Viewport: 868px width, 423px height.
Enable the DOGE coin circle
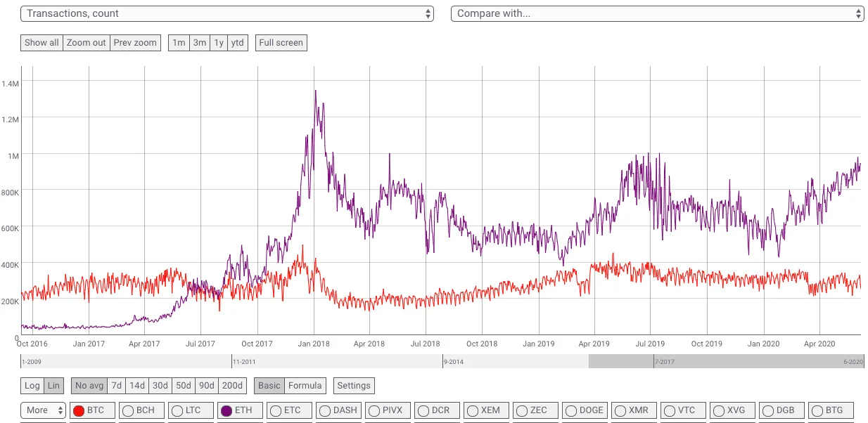coord(571,411)
